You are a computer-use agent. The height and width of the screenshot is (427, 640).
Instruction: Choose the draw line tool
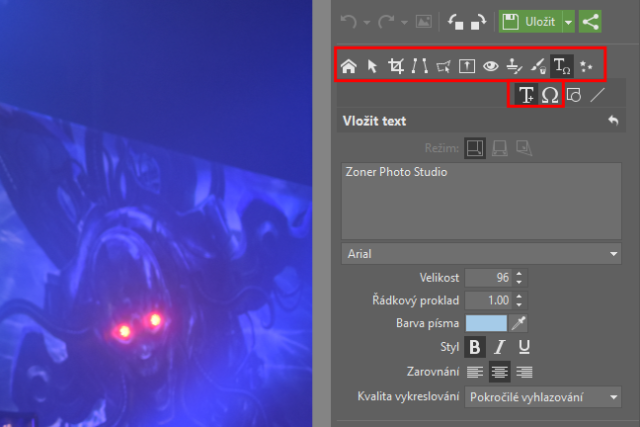[598, 95]
